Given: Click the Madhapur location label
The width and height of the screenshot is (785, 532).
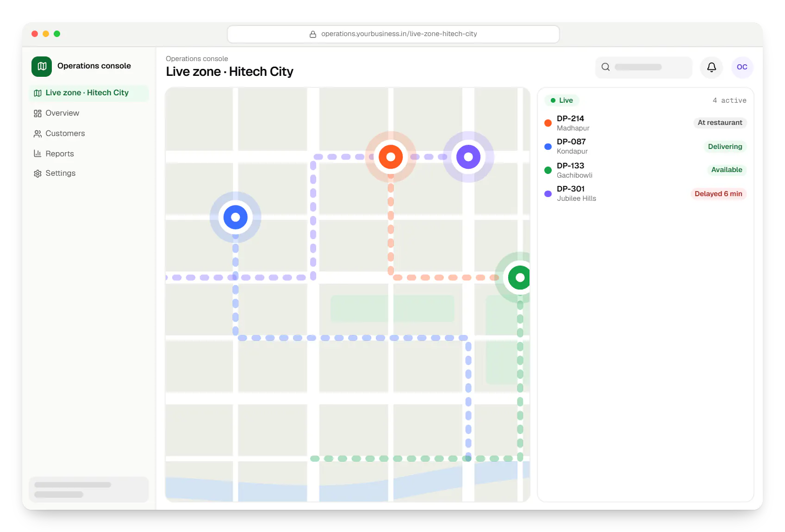Looking at the screenshot, I should (x=573, y=128).
